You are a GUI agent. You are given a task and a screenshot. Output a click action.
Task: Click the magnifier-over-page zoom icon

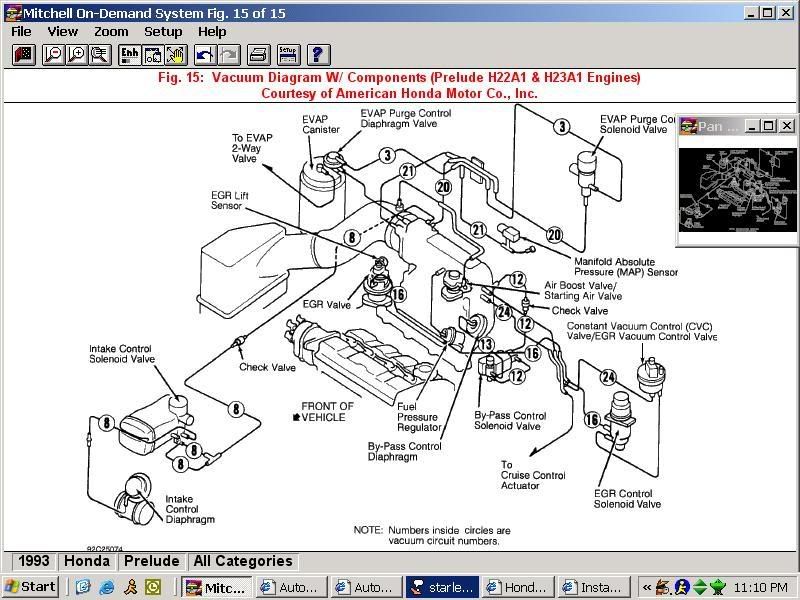click(x=101, y=55)
